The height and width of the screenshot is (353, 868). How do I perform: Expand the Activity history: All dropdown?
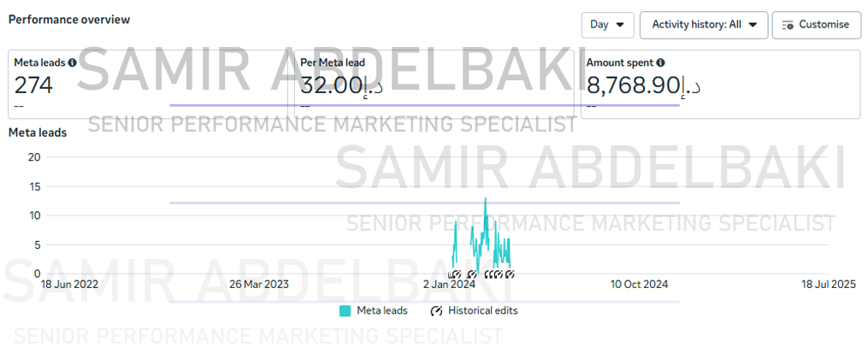704,25
